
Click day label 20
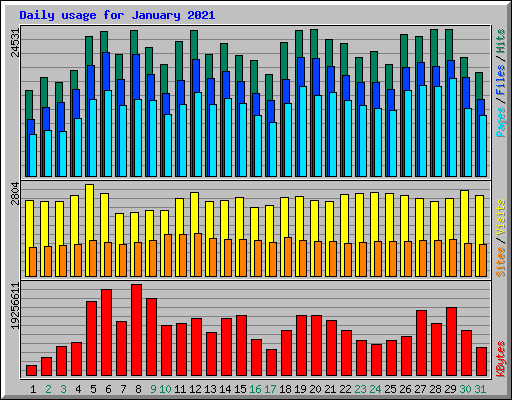pos(315,389)
